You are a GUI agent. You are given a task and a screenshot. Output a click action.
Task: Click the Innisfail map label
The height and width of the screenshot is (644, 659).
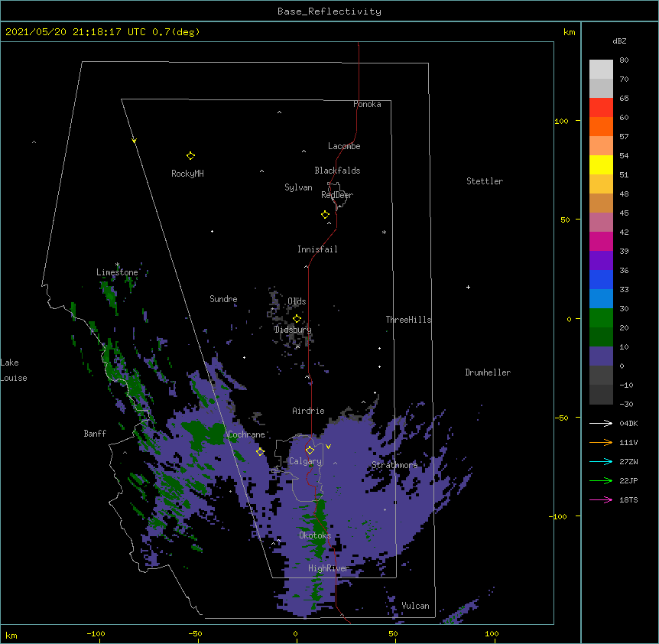(317, 249)
